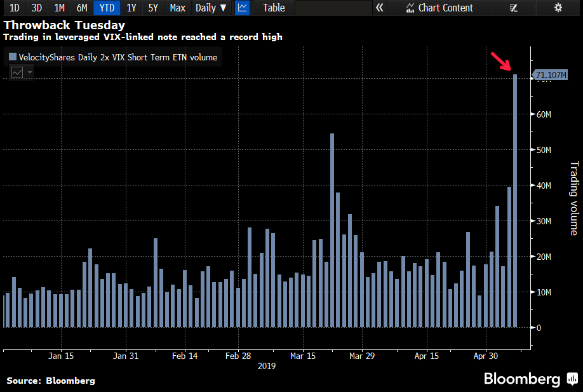The height and width of the screenshot is (392, 583).
Task: Choose the 6M range button
Action: click(x=82, y=8)
